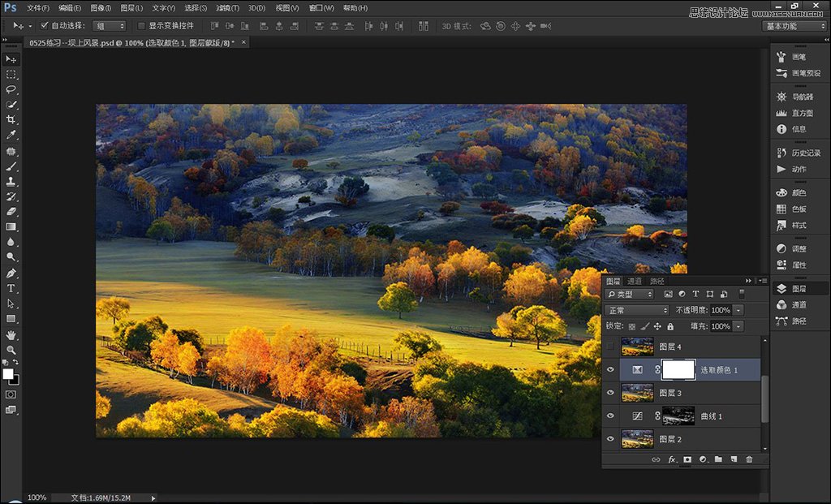Viewport: 831px width, 504px height.
Task: Pick the Zoom tool from the toolbox
Action: point(11,347)
